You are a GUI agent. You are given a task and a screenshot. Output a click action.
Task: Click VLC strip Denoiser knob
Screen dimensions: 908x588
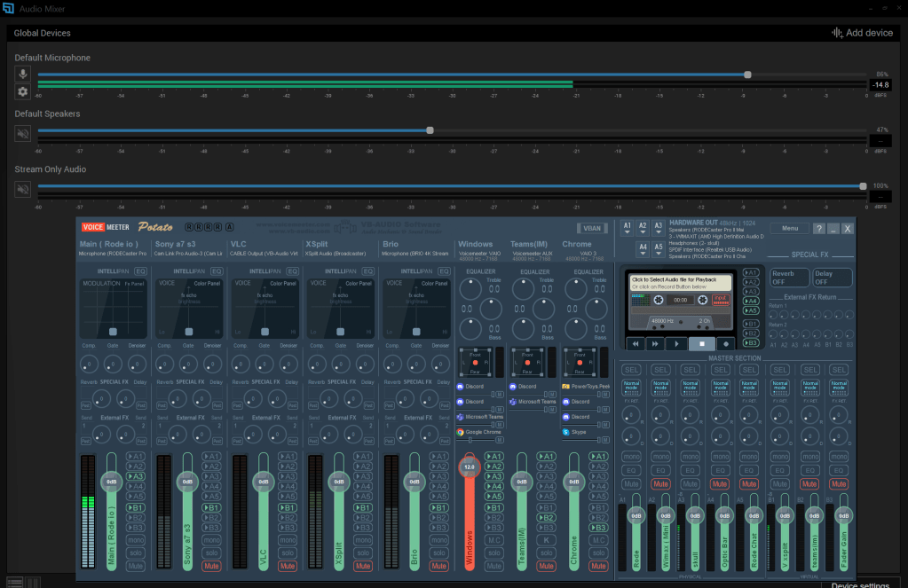[x=288, y=365]
